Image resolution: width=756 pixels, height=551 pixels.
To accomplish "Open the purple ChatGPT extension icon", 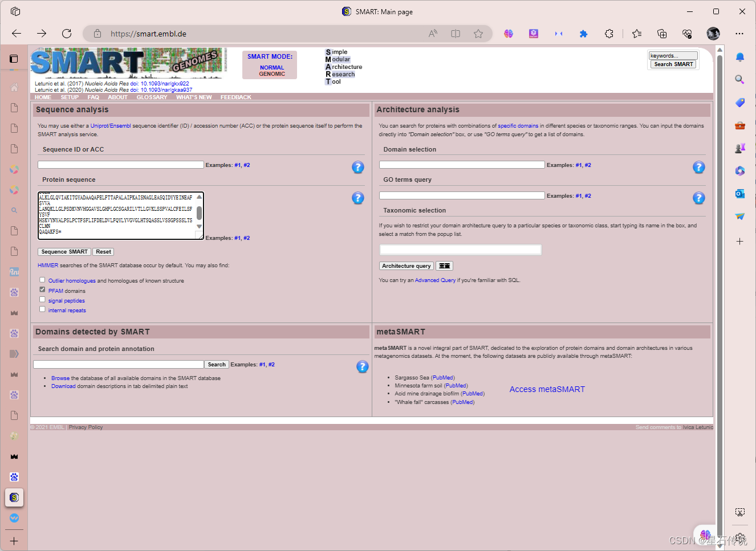I will tap(534, 34).
